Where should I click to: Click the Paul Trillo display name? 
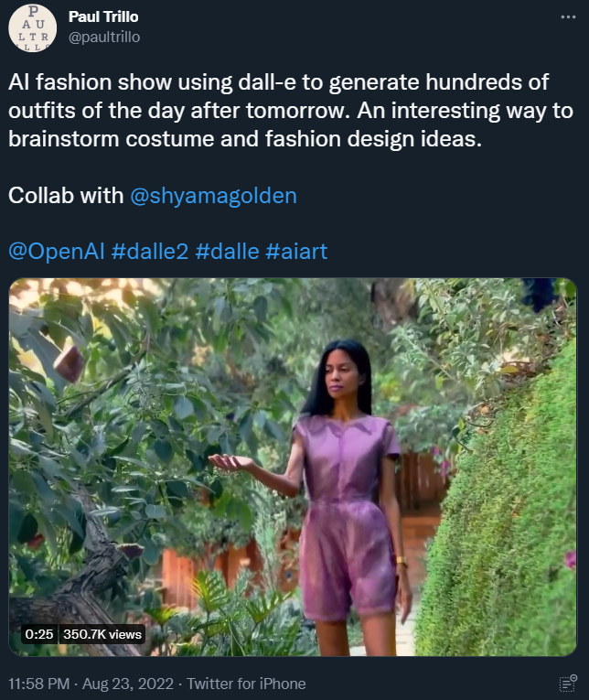[103, 17]
